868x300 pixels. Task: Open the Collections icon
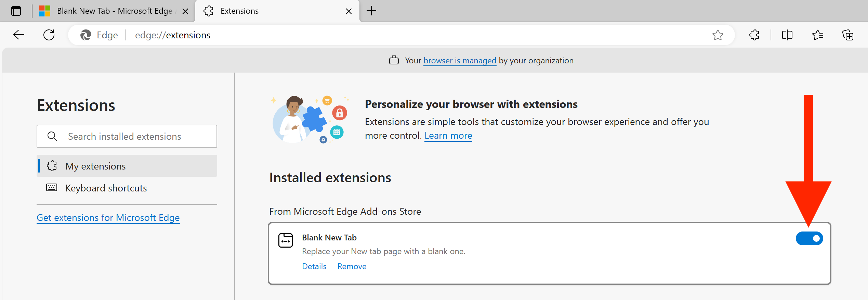[x=848, y=35]
